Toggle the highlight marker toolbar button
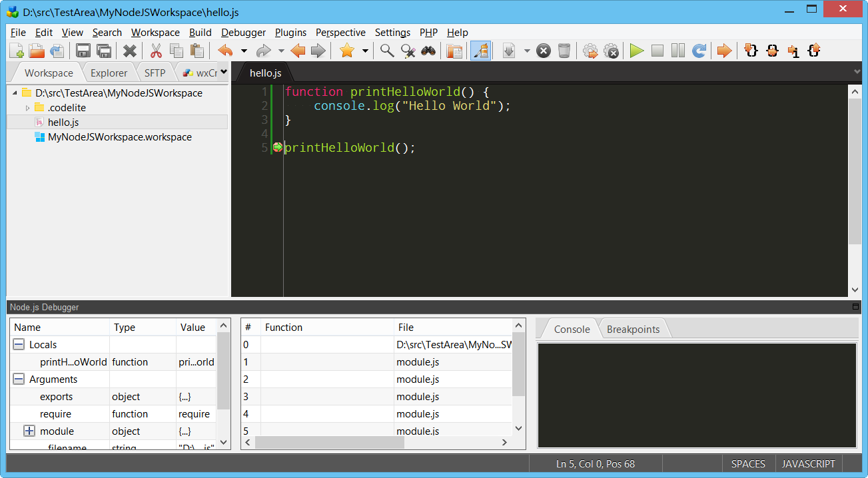The width and height of the screenshot is (868, 478). point(480,51)
